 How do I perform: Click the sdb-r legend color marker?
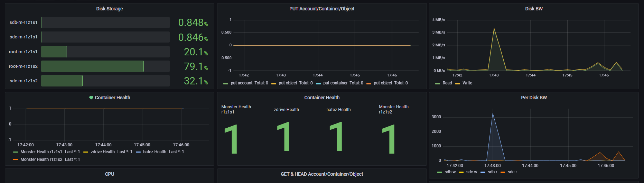pyautogui.click(x=483, y=172)
